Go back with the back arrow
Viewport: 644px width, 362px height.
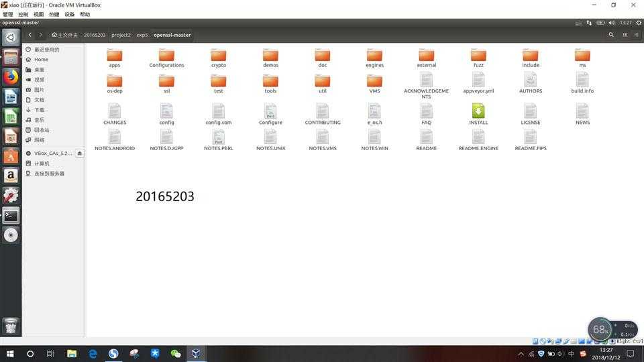[x=30, y=35]
